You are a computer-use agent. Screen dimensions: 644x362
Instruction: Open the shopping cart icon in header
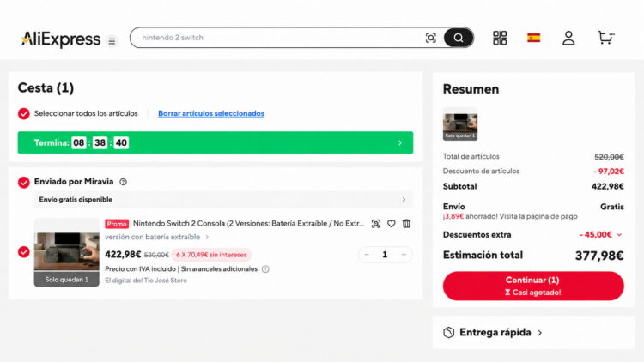point(606,38)
